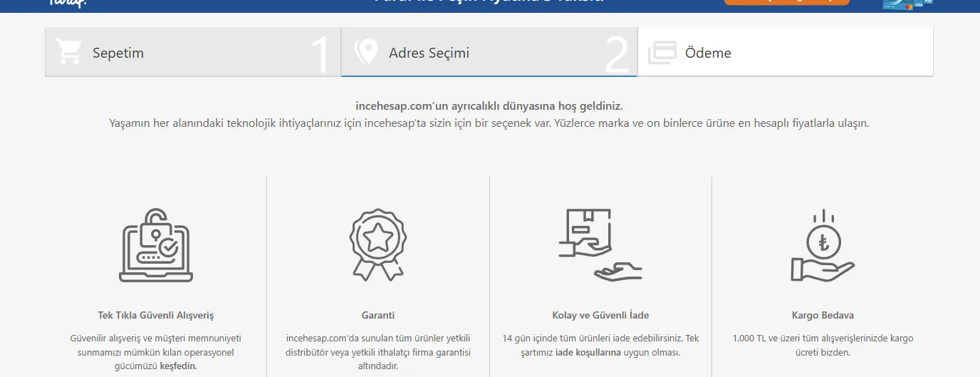This screenshot has width=980, height=377.
Task: Click the Kolay ve Güvenli İade heading
Action: coord(600,315)
